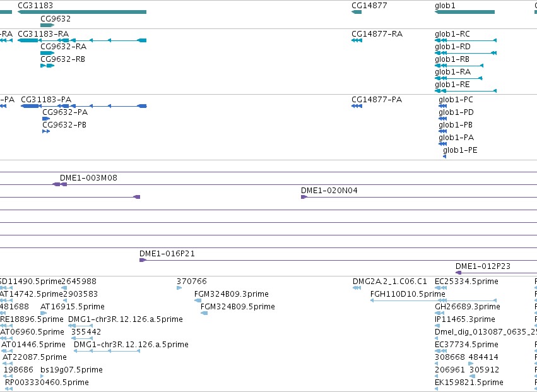
Task: Select protein glob1-PC
Action: (x=456, y=100)
